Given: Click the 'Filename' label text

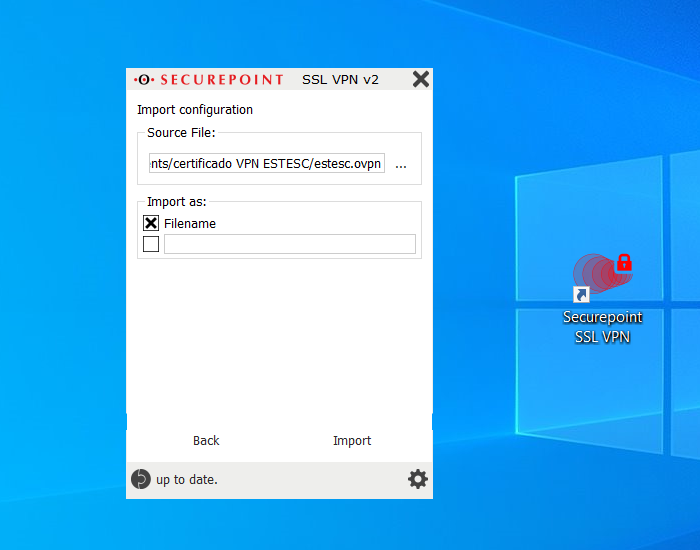Looking at the screenshot, I should point(190,223).
